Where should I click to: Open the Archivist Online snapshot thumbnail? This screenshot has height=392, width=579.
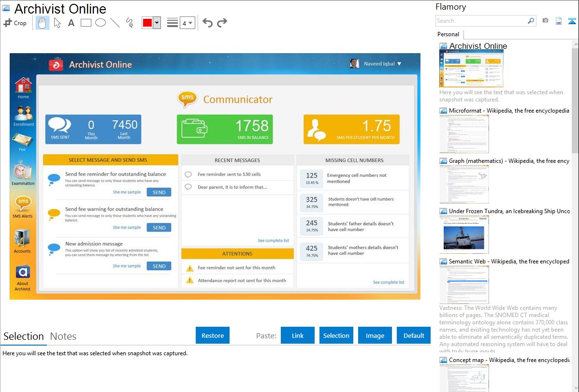pos(471,68)
